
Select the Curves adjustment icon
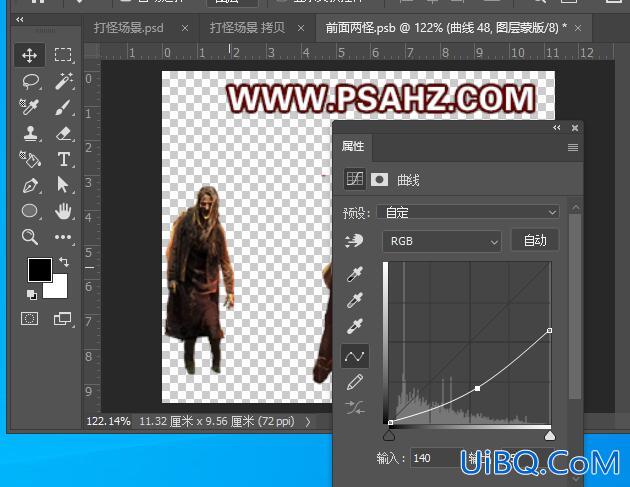point(355,179)
